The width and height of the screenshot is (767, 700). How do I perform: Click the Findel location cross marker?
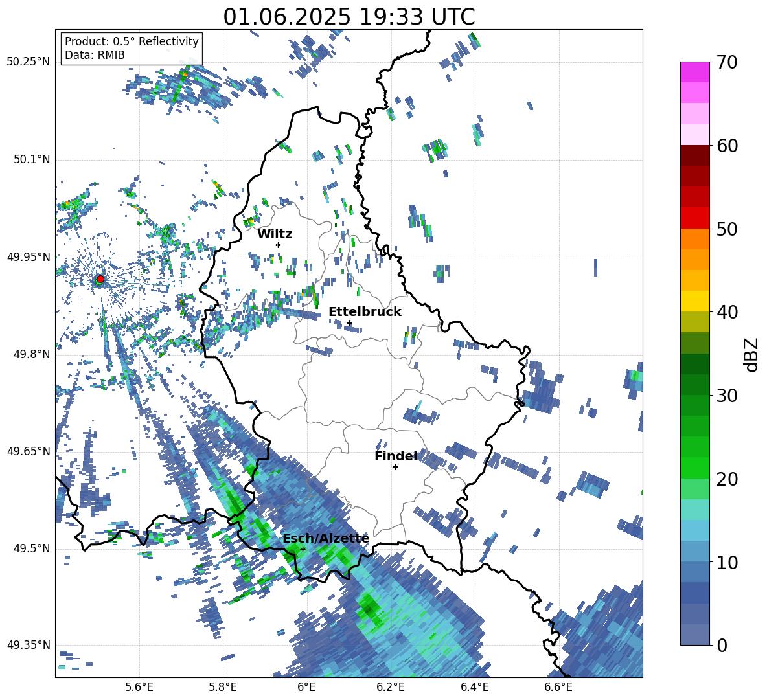pyautogui.click(x=396, y=468)
